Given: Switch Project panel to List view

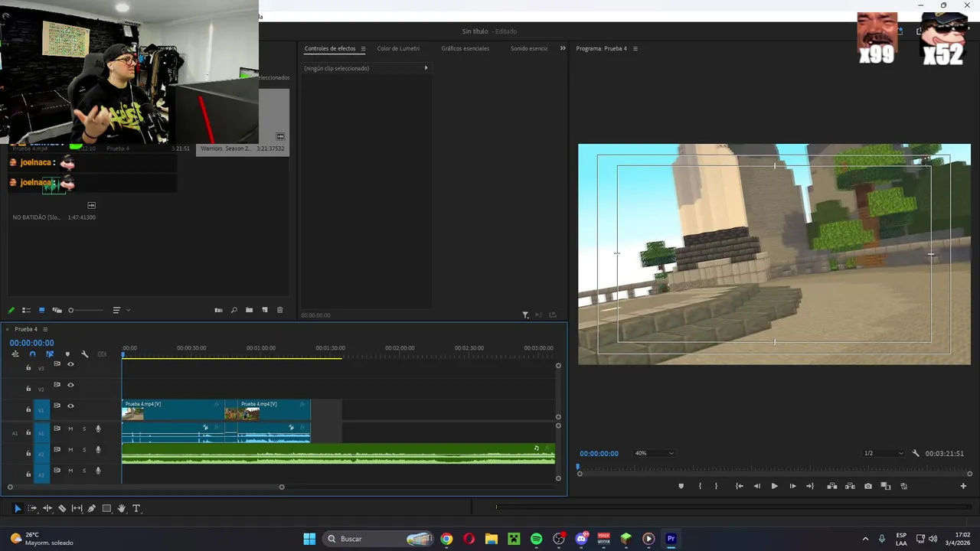Looking at the screenshot, I should tap(26, 310).
